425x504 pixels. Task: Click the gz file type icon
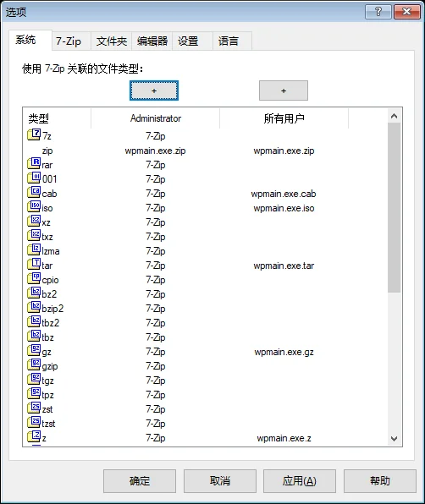pos(34,350)
